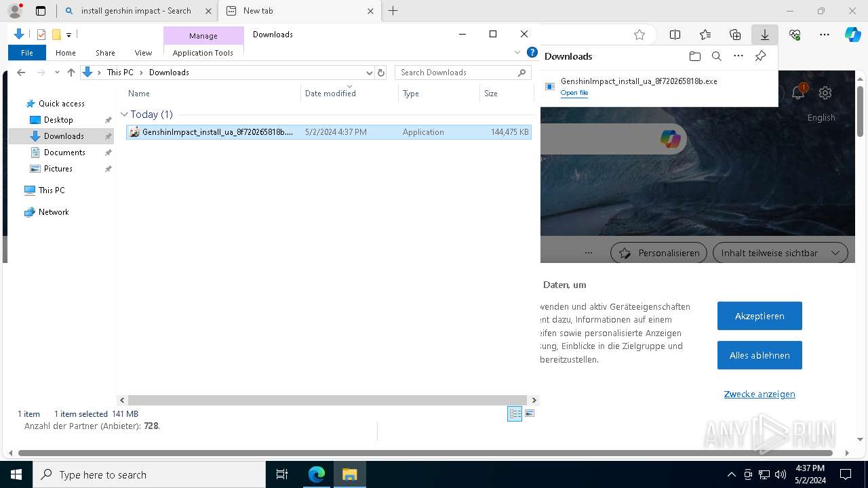Collapse the Today (1) group

124,115
